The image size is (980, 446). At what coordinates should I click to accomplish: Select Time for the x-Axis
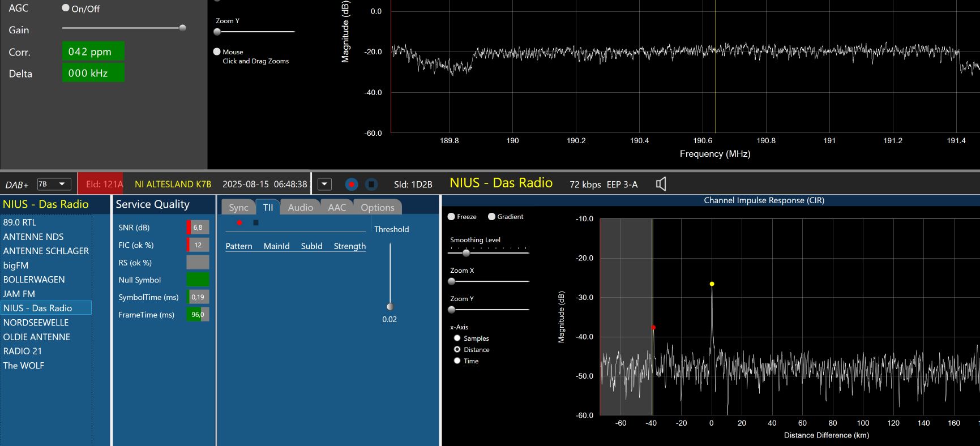click(457, 361)
